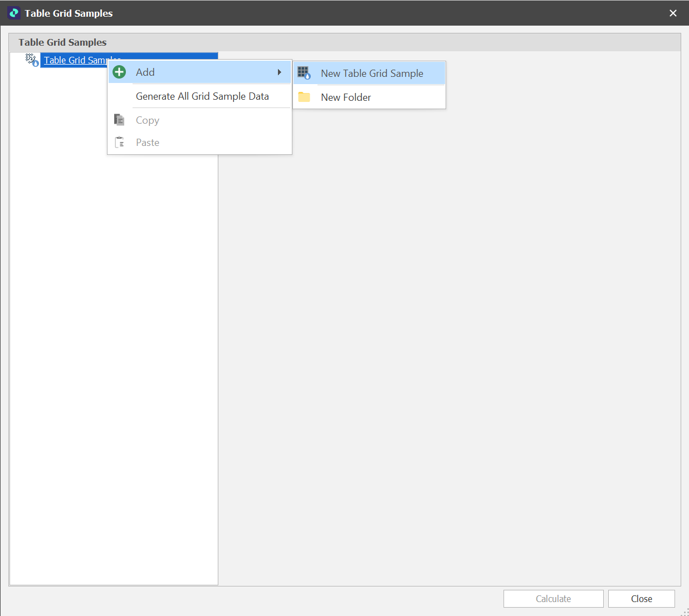The height and width of the screenshot is (616, 689).
Task: Click the Table Grid Samples tree node icon
Action: (x=32, y=60)
